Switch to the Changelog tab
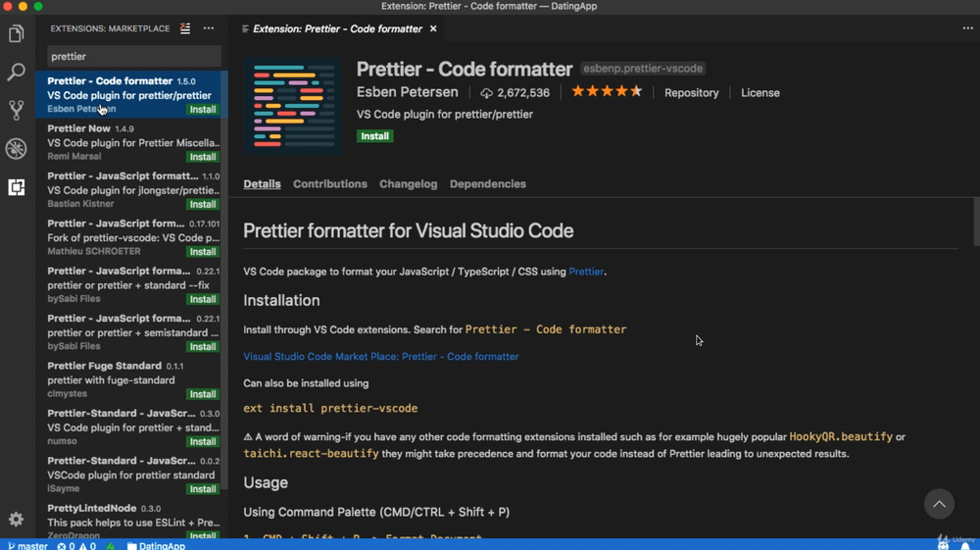 pos(408,184)
